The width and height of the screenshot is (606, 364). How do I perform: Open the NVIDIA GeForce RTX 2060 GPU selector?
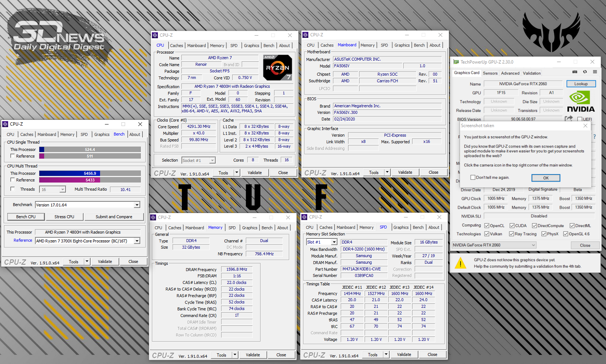pos(494,245)
